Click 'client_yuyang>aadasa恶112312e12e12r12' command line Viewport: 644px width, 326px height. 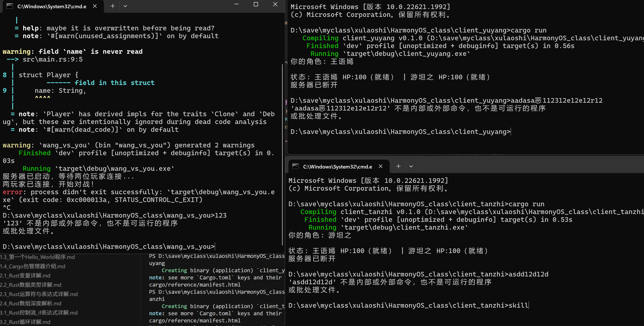446,100
